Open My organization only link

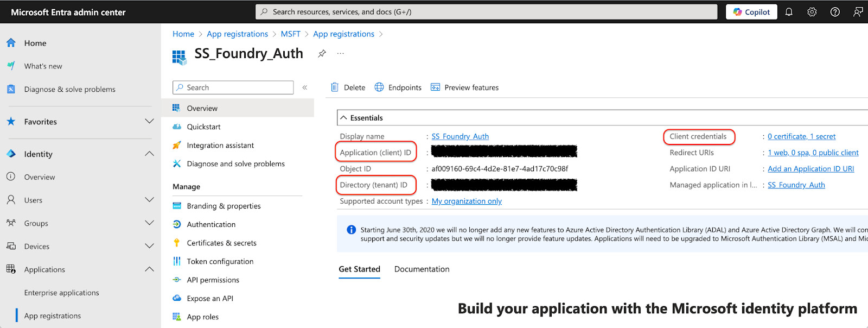pos(467,201)
